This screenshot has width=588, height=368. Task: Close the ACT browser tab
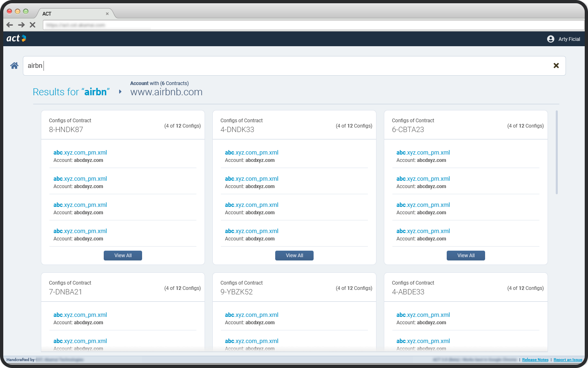(107, 14)
